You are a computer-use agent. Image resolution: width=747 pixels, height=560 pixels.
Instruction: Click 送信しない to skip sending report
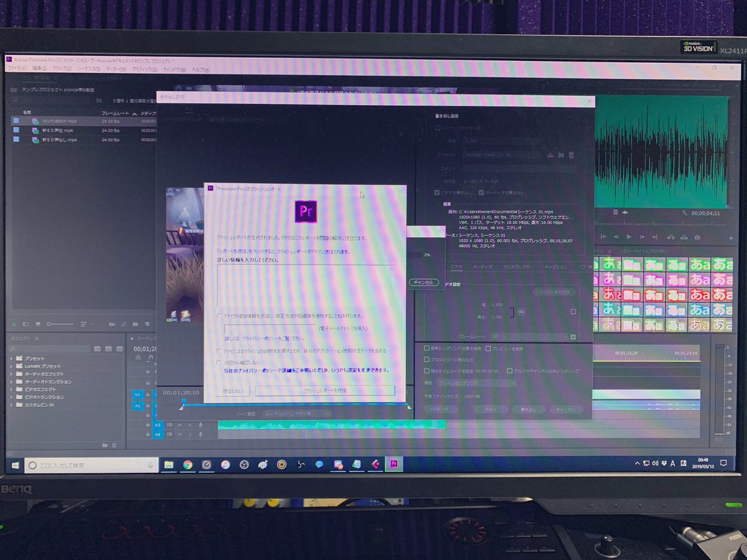[233, 390]
